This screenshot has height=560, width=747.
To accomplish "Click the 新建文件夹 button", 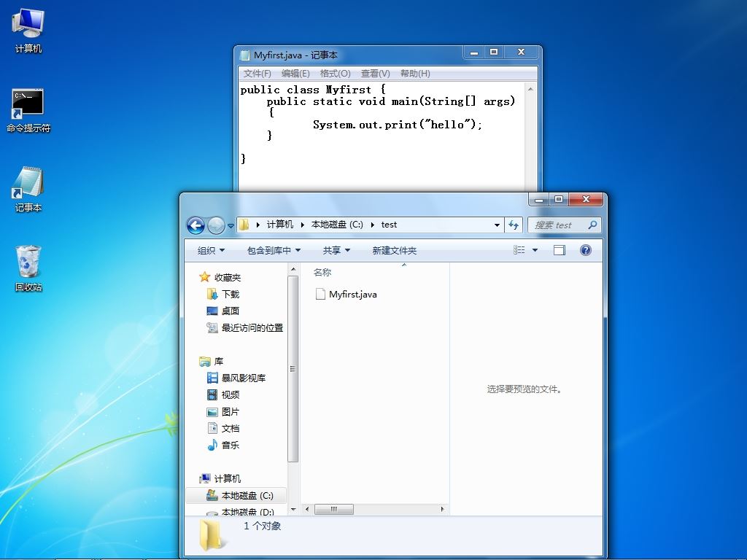I will (x=394, y=251).
